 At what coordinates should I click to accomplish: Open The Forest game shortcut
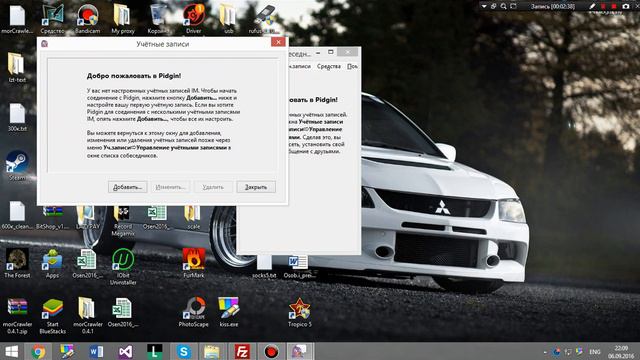(x=17, y=263)
